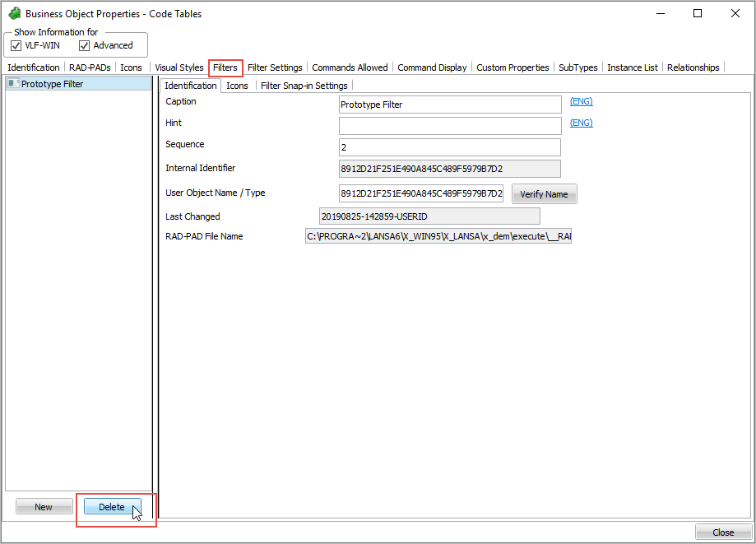Toggle the VLF-WIN checkbox
This screenshot has height=544, width=756.
pos(16,45)
